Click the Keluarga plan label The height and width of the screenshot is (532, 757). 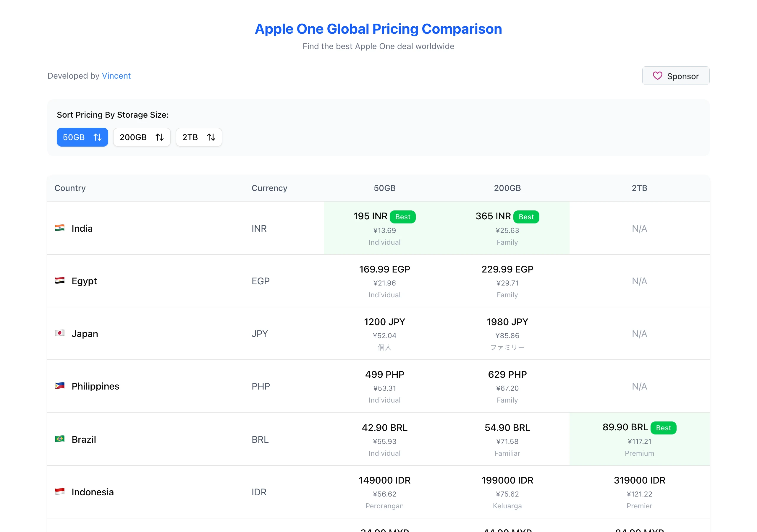point(507,506)
